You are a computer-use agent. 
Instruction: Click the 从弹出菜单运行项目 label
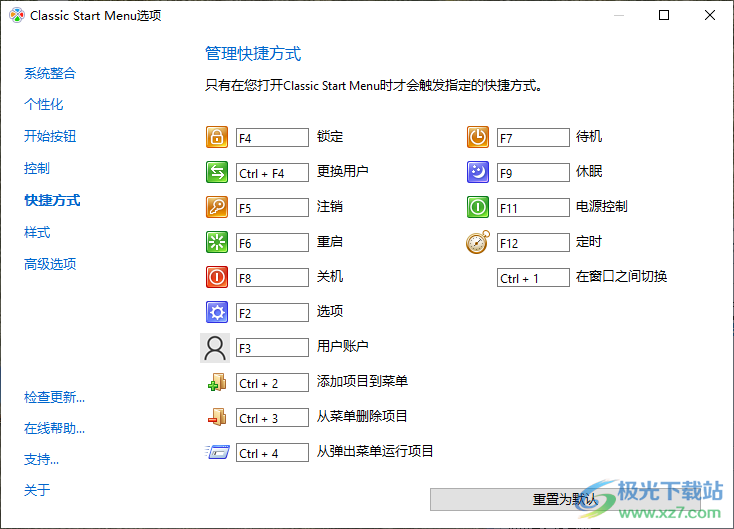tap(375, 451)
